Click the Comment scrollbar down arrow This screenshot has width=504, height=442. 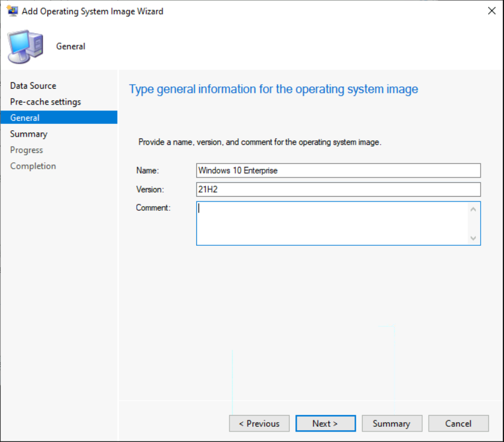click(473, 238)
